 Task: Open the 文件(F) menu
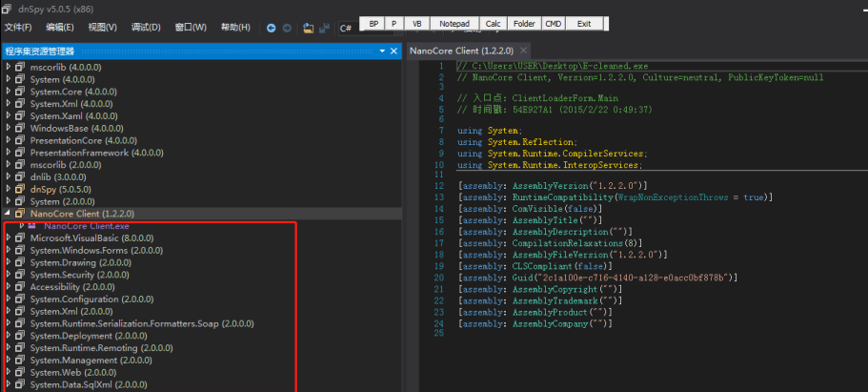tap(18, 27)
